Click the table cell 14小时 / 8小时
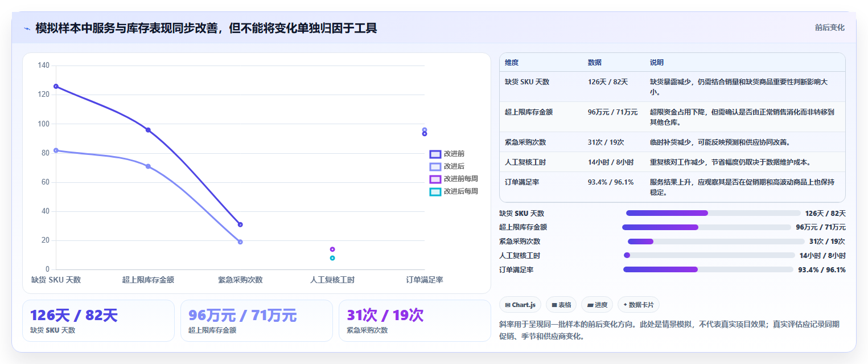868x364 pixels. click(611, 162)
